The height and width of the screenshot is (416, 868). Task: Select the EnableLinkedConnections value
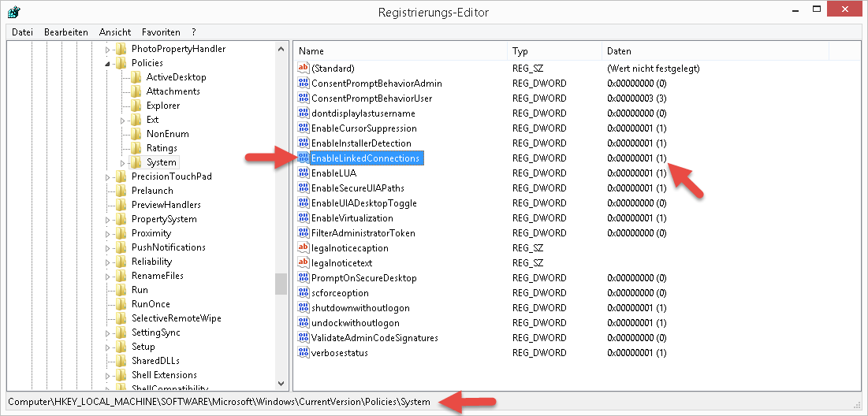click(x=365, y=158)
